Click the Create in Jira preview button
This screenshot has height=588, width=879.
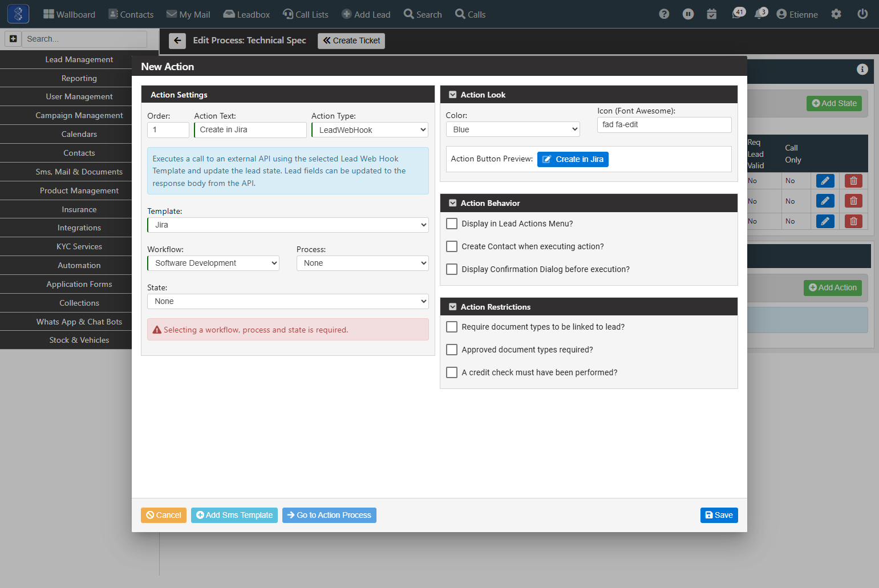573,159
